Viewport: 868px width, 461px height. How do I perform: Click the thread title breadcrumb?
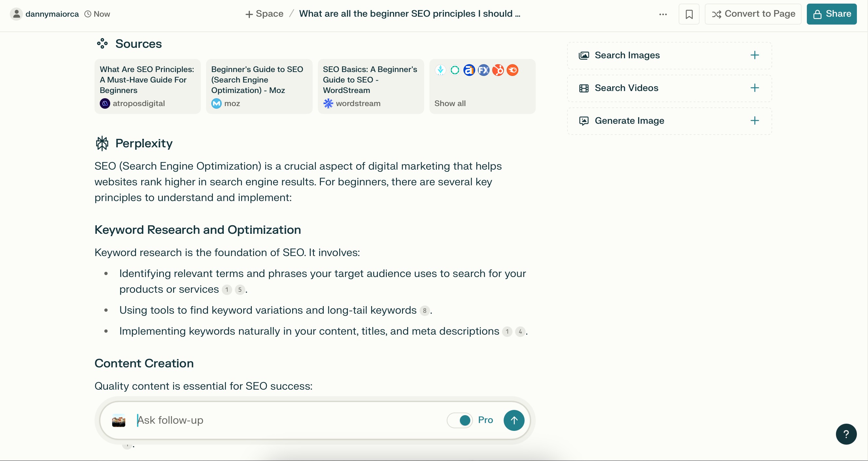(410, 14)
